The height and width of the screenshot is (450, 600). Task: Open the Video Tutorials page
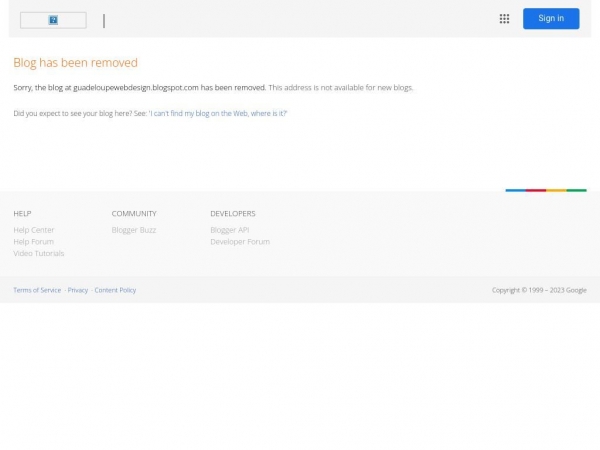[x=38, y=253]
